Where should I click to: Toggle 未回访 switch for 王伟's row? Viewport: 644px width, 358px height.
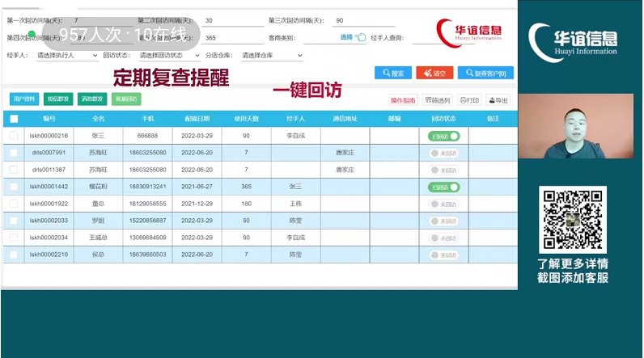point(443,204)
